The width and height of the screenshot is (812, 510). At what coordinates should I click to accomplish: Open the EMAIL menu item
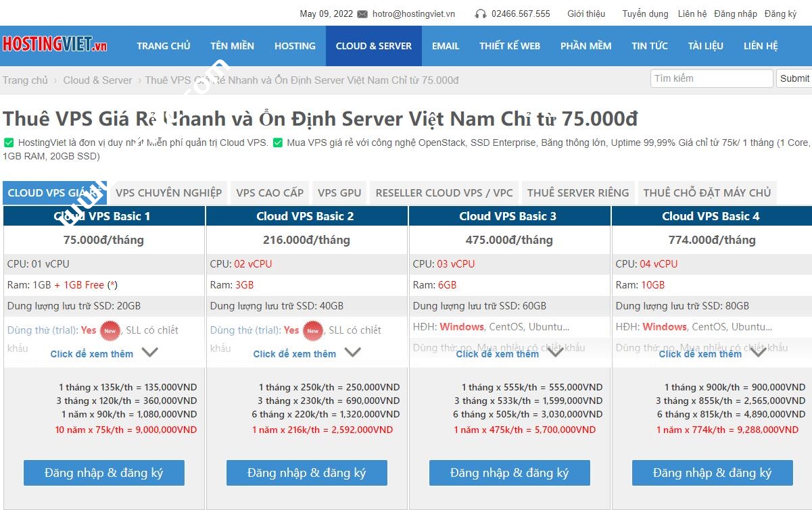[446, 46]
